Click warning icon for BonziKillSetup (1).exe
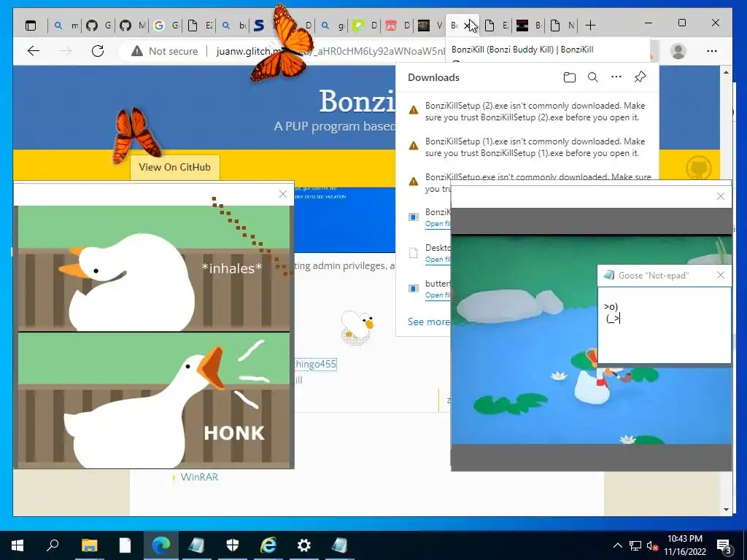Image resolution: width=747 pixels, height=560 pixels. (414, 146)
